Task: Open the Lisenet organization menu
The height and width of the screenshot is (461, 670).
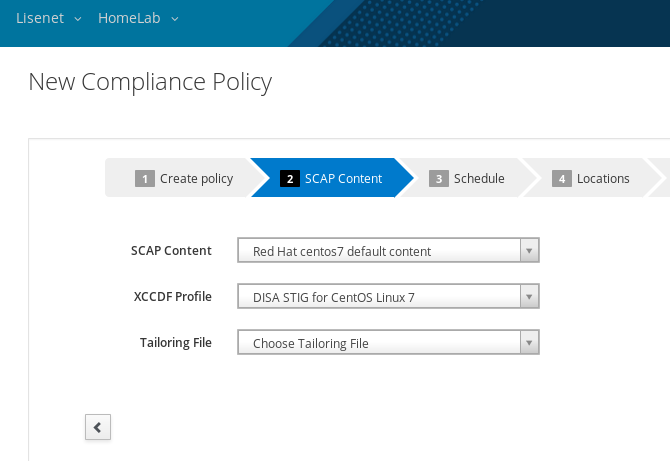Action: pos(49,18)
